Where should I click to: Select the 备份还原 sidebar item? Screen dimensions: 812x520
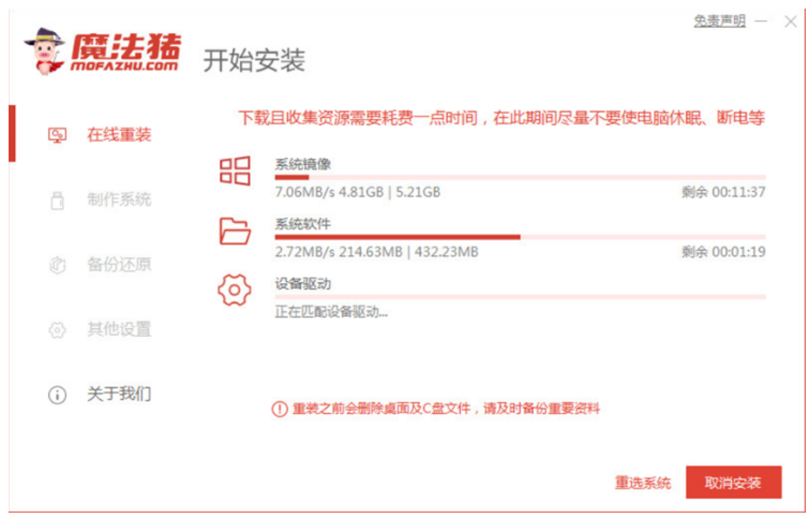(x=118, y=265)
